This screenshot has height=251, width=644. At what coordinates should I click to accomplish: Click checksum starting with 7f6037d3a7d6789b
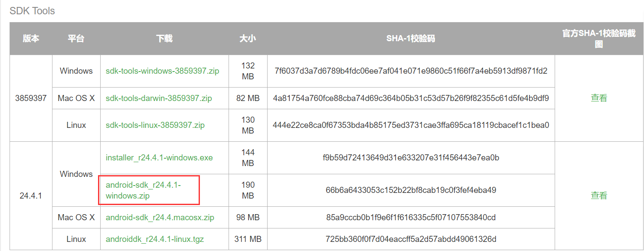[411, 71]
